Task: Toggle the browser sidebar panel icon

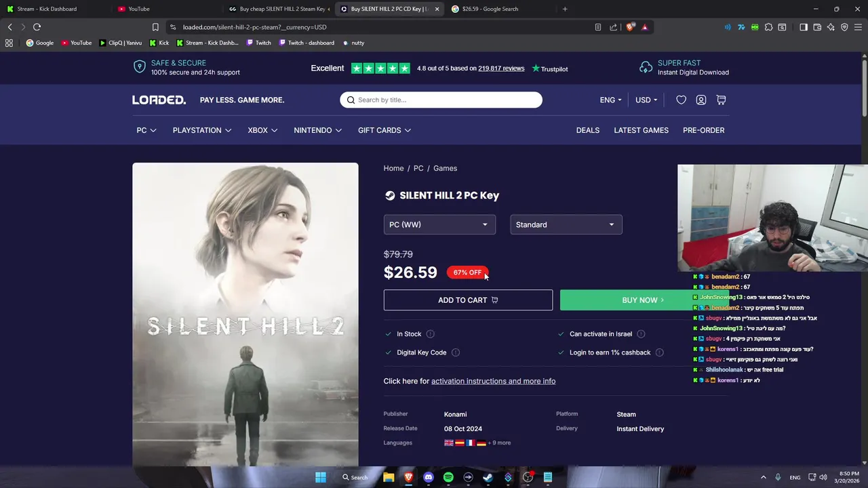Action: (804, 27)
